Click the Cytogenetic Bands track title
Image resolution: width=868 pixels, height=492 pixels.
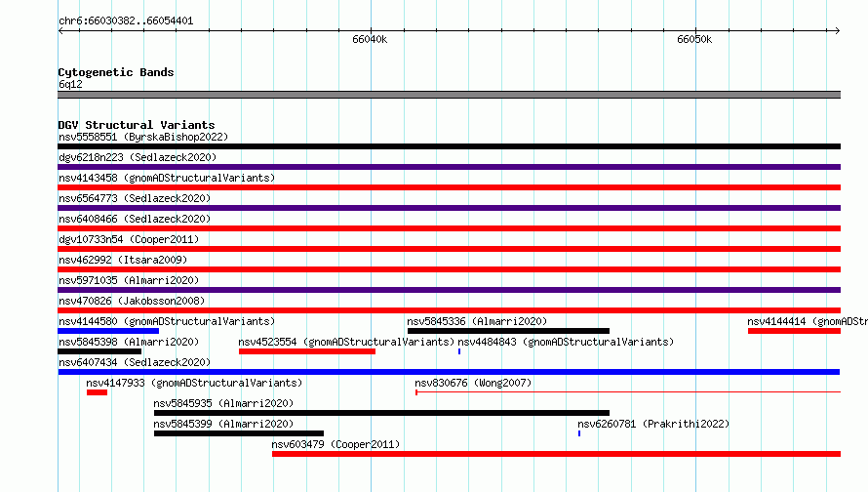[116, 72]
